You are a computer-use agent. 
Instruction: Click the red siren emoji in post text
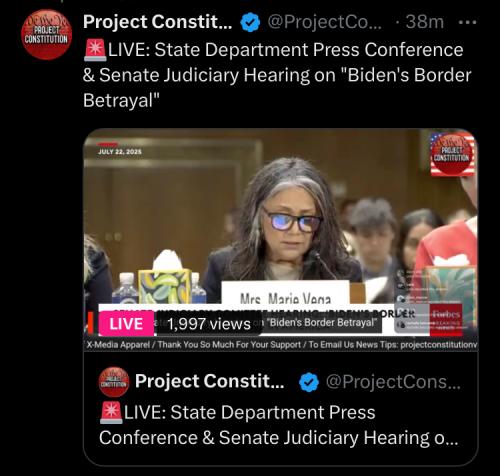pos(95,50)
